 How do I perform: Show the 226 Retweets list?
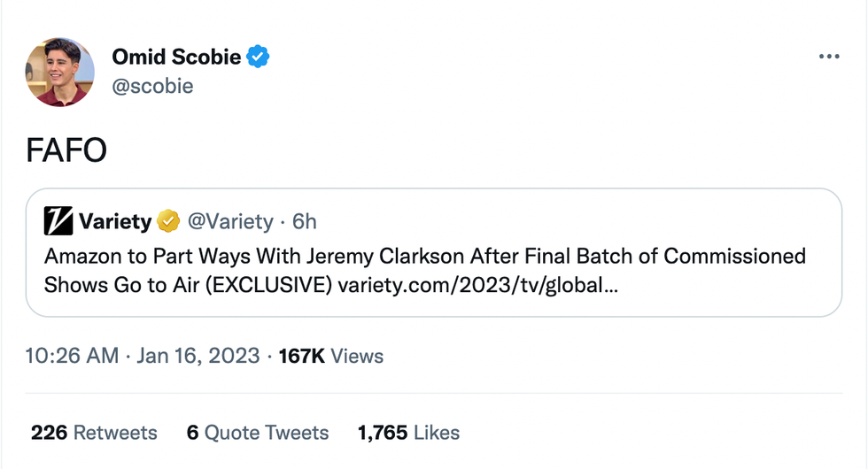94,433
